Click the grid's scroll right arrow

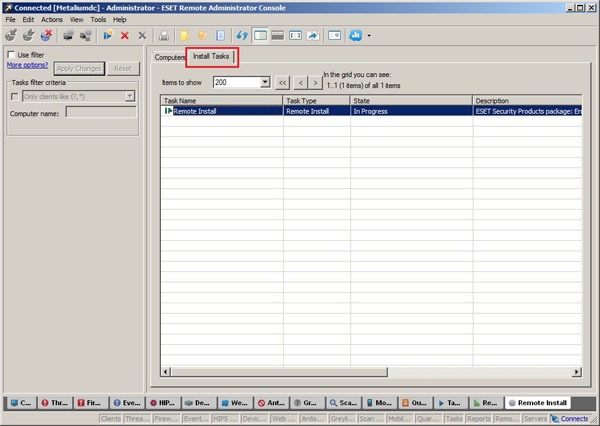point(577,372)
